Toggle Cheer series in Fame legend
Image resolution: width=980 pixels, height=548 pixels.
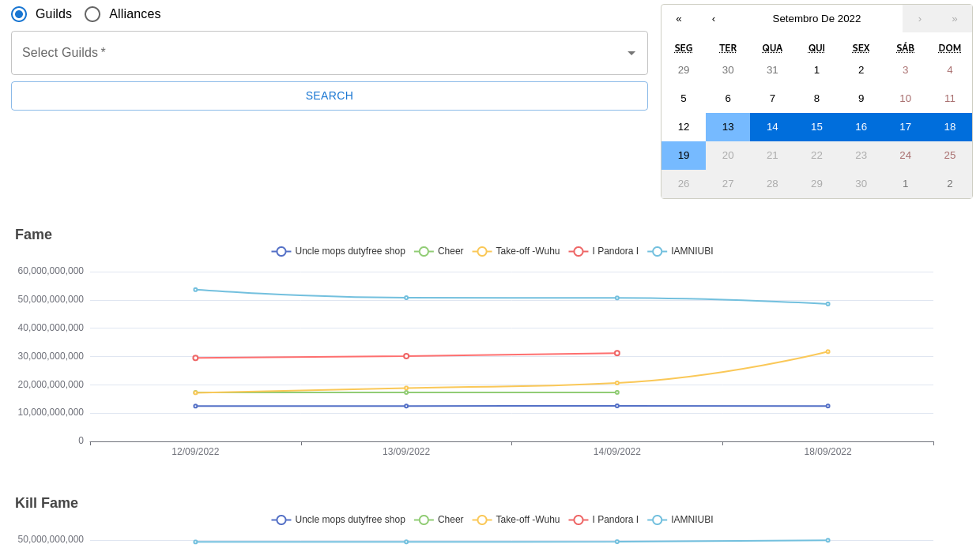(439, 251)
